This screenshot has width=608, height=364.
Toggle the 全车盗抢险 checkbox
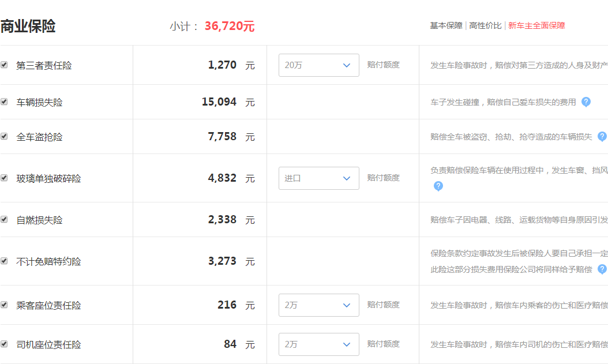pos(4,136)
